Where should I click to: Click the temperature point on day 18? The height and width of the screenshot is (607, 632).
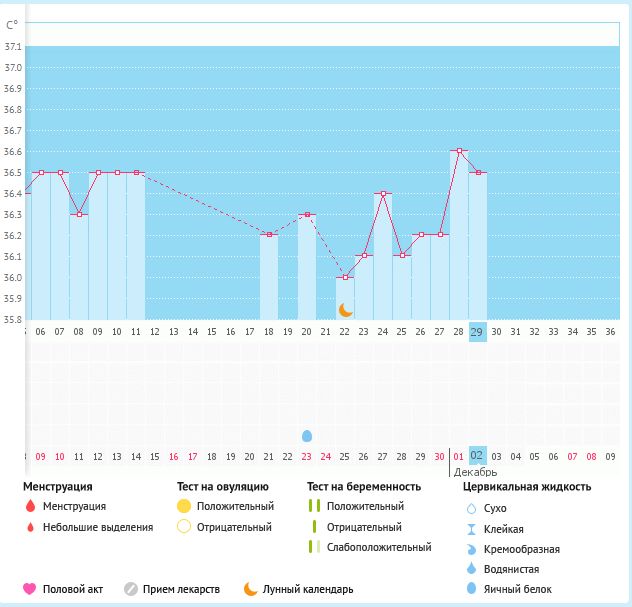click(269, 234)
